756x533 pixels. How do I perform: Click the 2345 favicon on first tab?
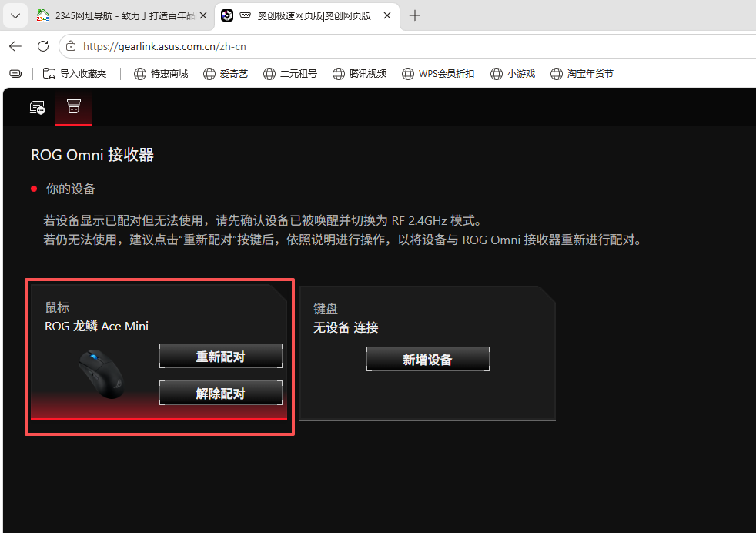point(43,16)
